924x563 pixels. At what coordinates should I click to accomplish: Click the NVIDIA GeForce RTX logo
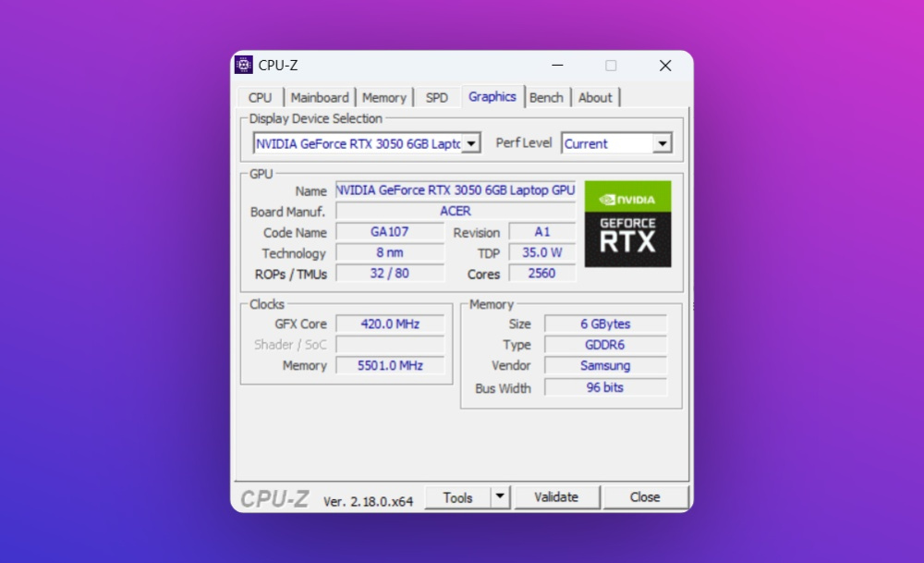[x=627, y=224]
